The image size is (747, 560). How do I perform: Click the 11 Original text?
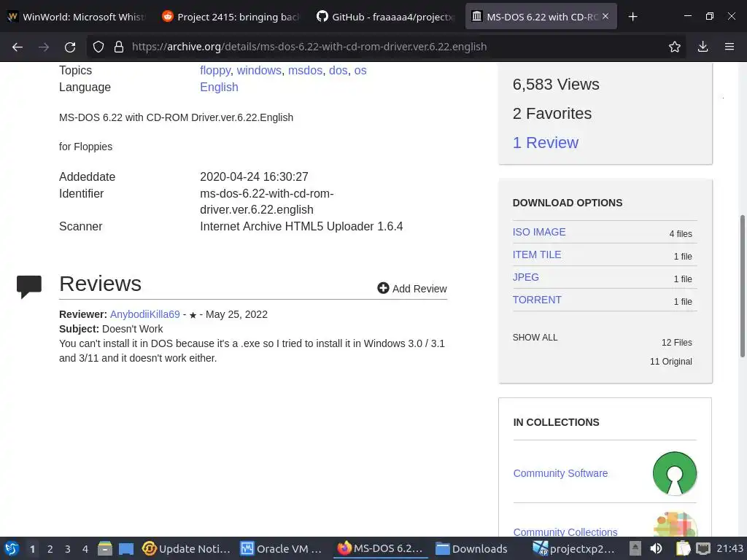click(x=671, y=362)
